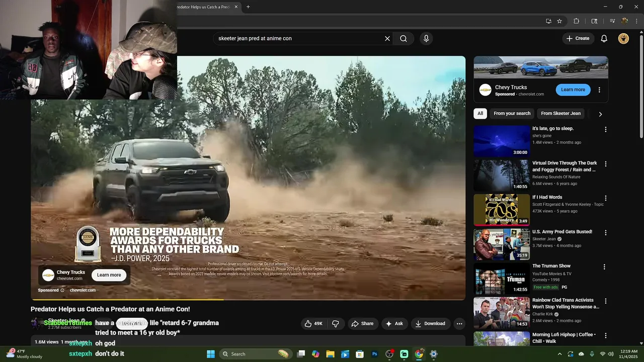This screenshot has width=644, height=362.
Task: Click Chevy Trucks banner image in sidebar
Action: (x=541, y=67)
